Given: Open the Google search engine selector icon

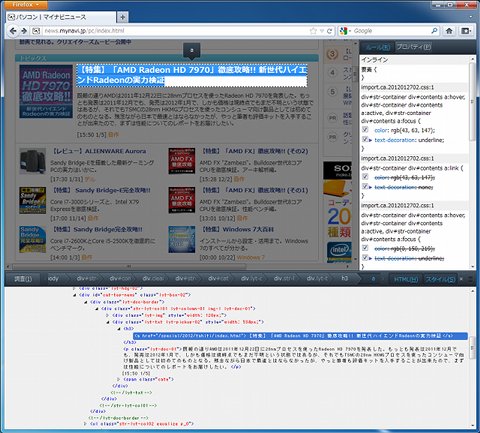Looking at the screenshot, I should click(344, 31).
